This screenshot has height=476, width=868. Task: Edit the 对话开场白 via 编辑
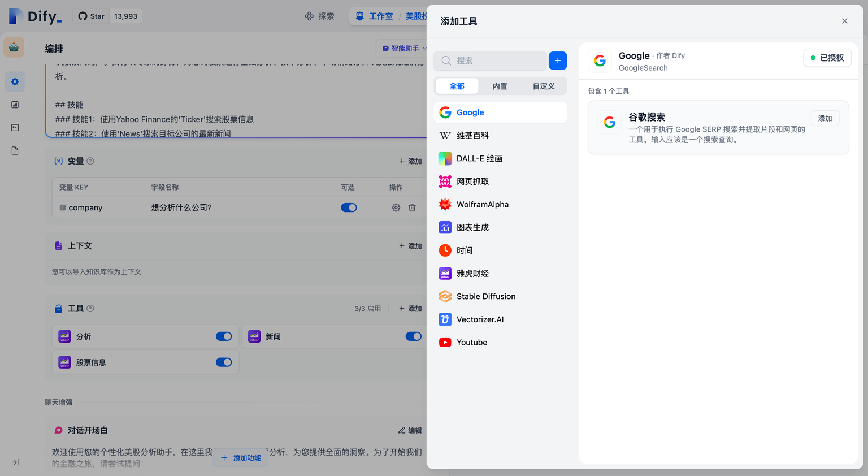410,430
